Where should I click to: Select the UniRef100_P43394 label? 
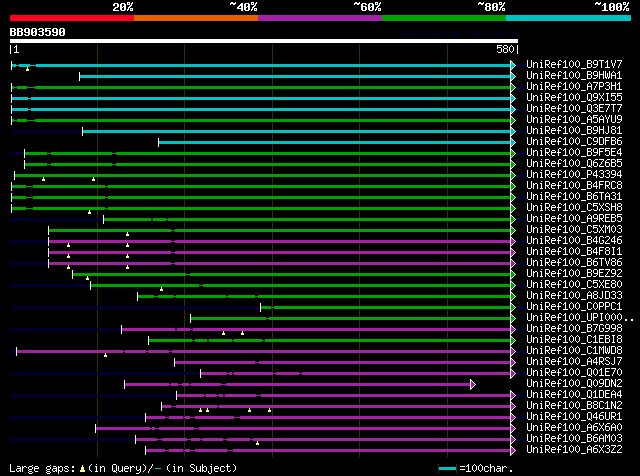click(574, 175)
